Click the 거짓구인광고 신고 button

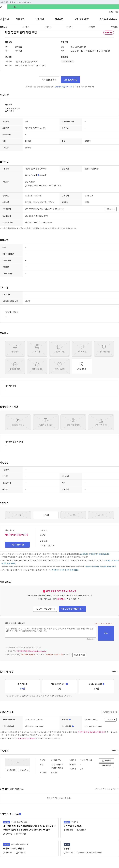110,712
